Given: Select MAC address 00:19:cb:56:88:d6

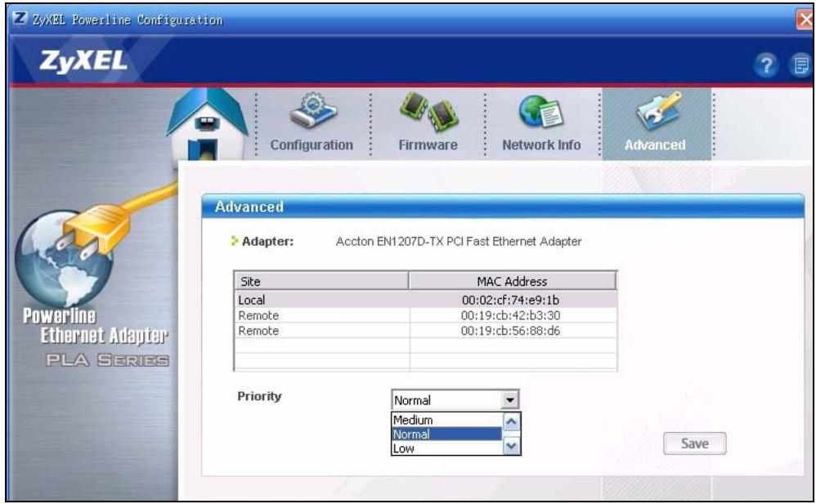Looking at the screenshot, I should coord(510,331).
